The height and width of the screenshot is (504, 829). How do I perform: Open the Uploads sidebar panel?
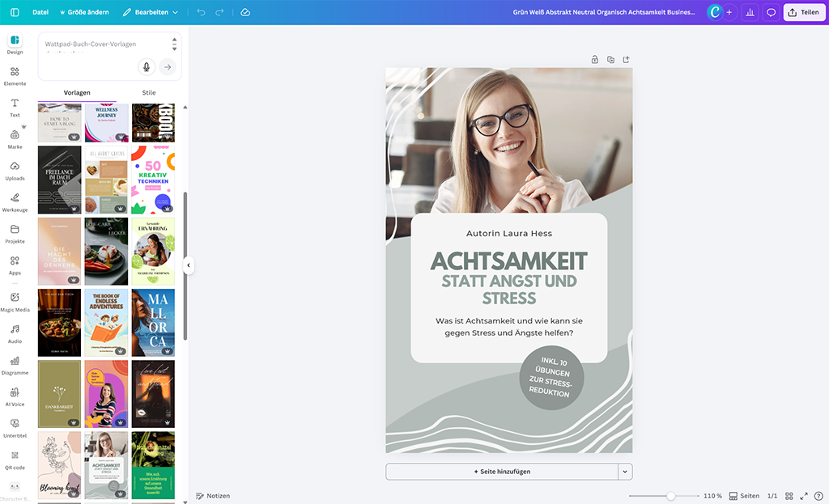click(x=15, y=171)
